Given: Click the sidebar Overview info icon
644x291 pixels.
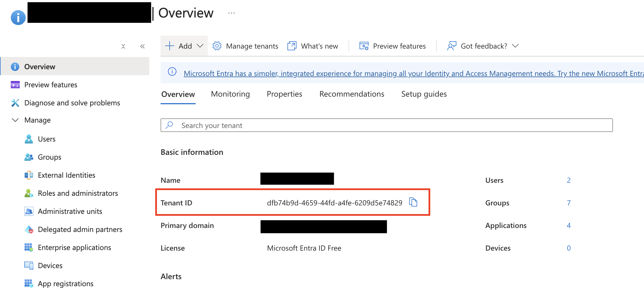Looking at the screenshot, I should (x=15, y=67).
